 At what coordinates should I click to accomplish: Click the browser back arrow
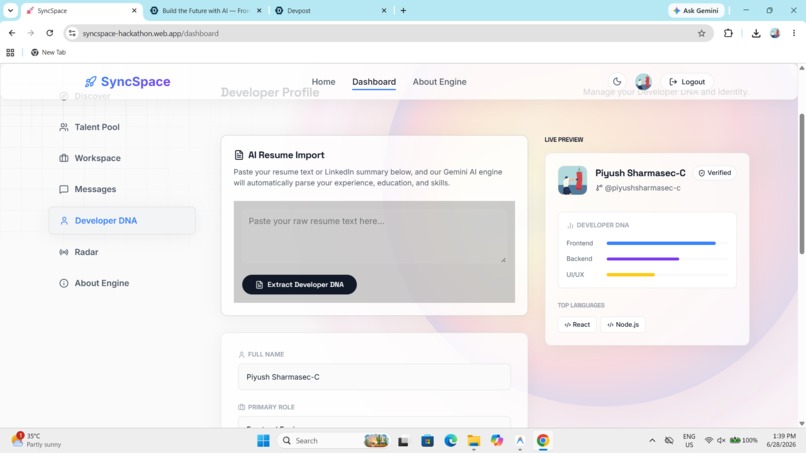click(12, 33)
